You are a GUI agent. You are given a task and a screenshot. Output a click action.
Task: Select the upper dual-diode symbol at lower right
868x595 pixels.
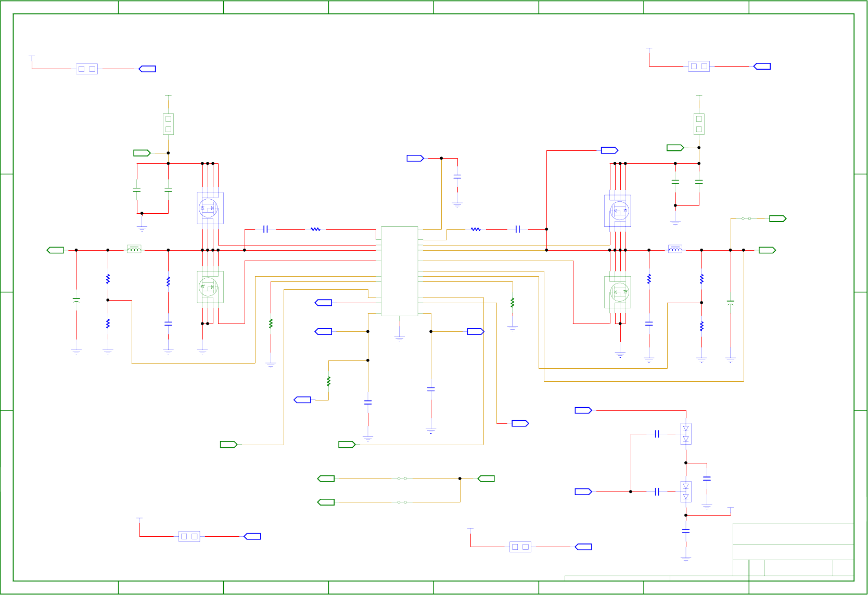[686, 434]
